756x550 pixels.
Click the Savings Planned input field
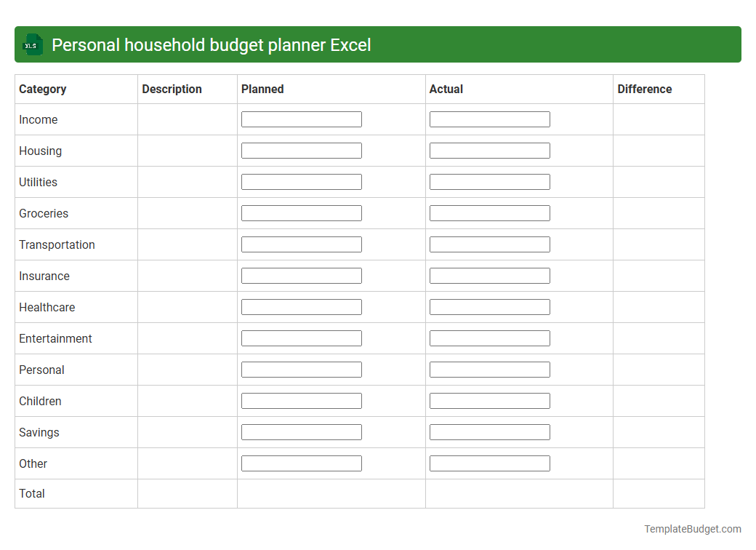(301, 431)
